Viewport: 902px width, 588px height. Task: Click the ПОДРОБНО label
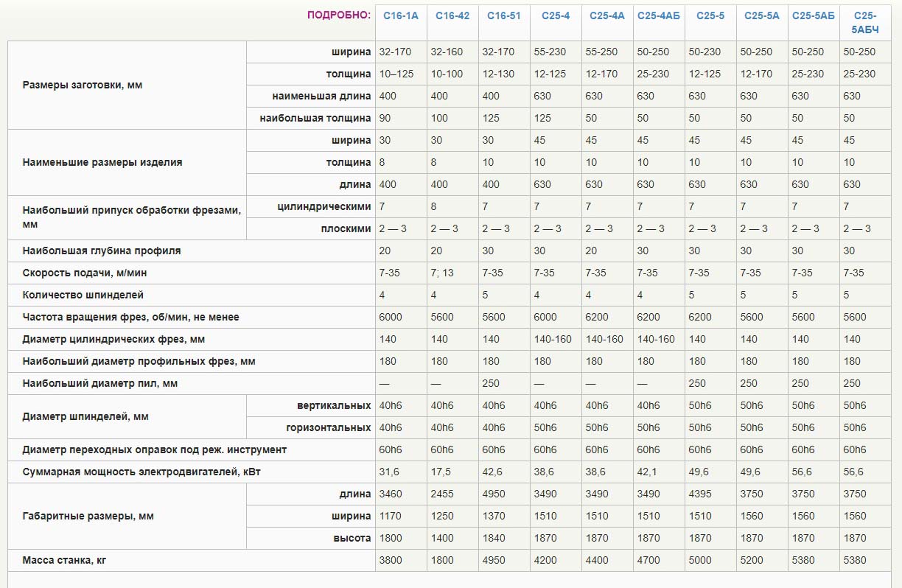click(x=339, y=15)
